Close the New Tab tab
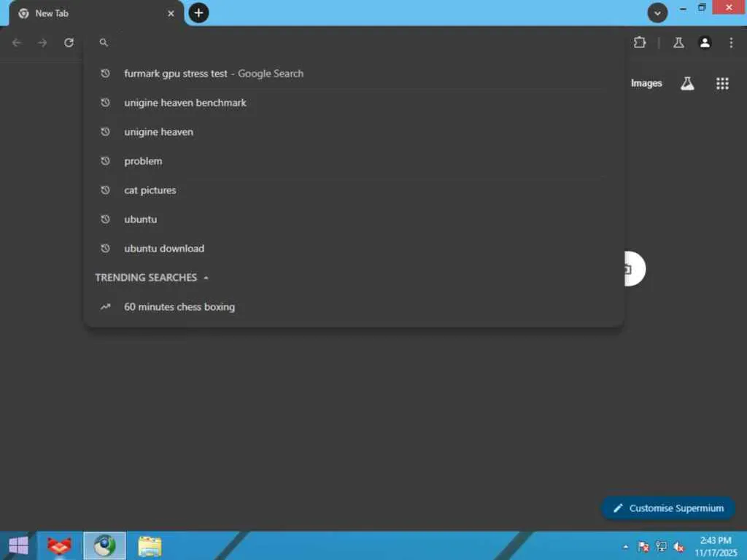 pyautogui.click(x=171, y=13)
